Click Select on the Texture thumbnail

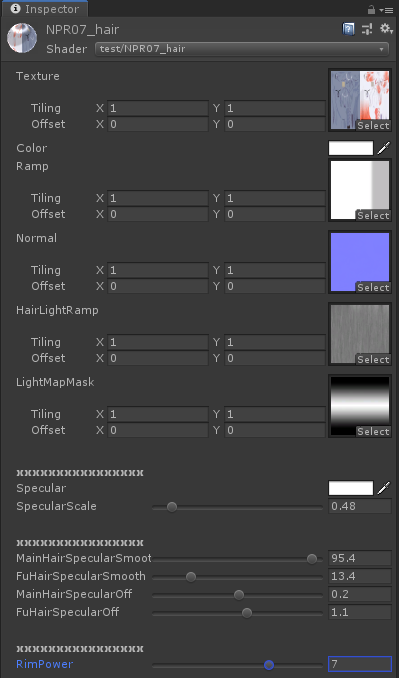tap(373, 125)
